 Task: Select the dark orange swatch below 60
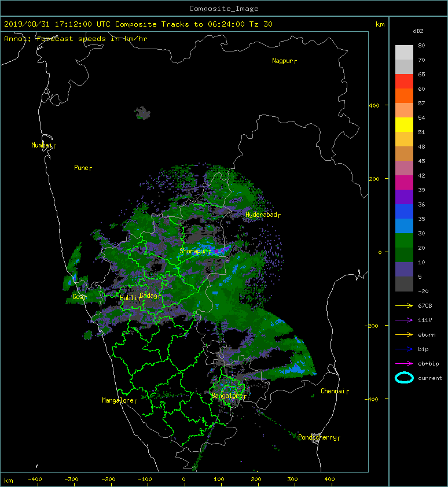(x=404, y=95)
